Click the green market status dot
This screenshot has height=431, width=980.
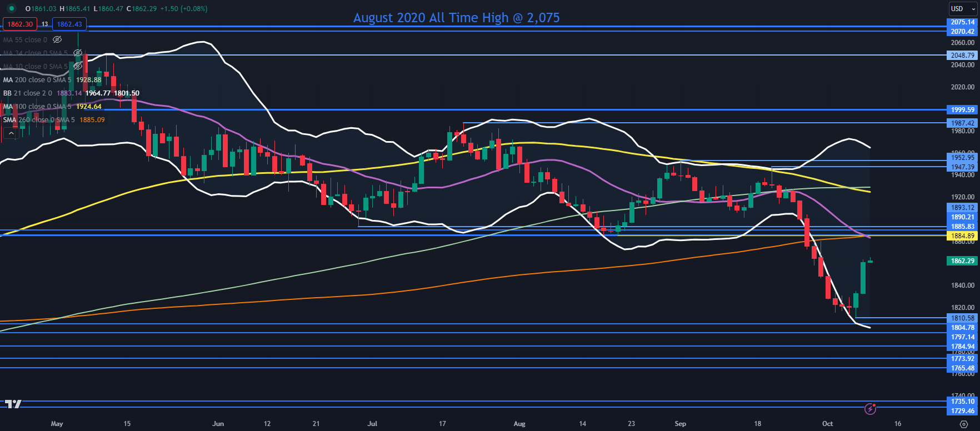[x=11, y=9]
